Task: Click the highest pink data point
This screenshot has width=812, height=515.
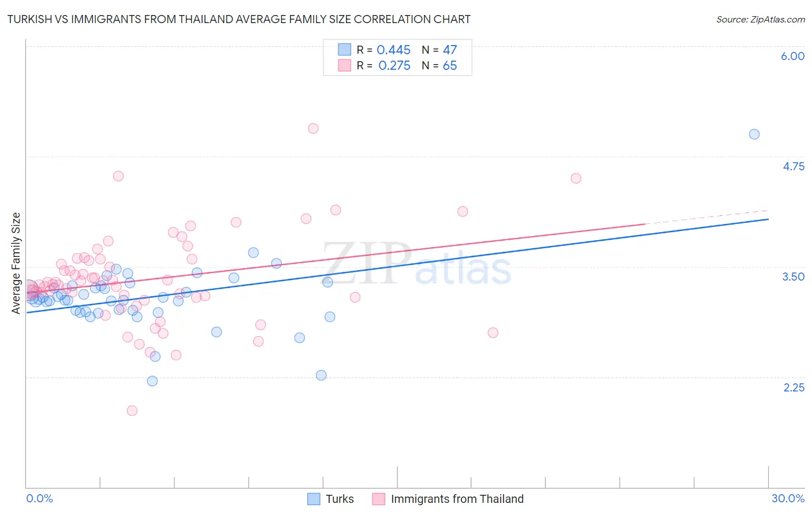Action: click(313, 128)
